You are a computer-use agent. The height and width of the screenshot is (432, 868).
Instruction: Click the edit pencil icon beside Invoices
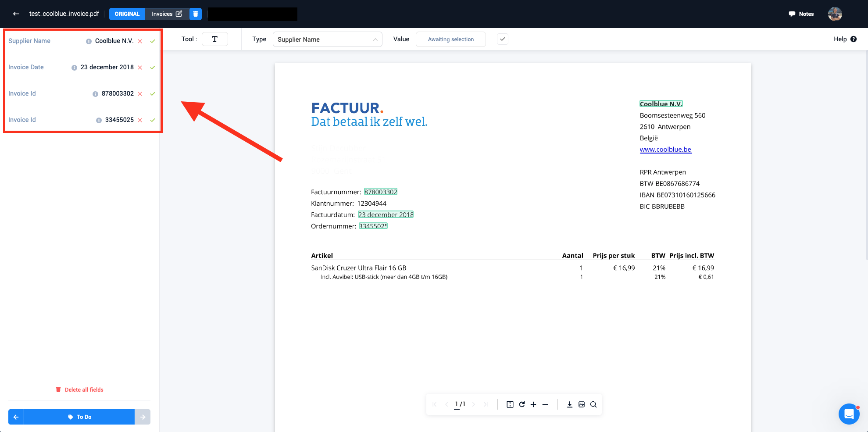(x=179, y=14)
